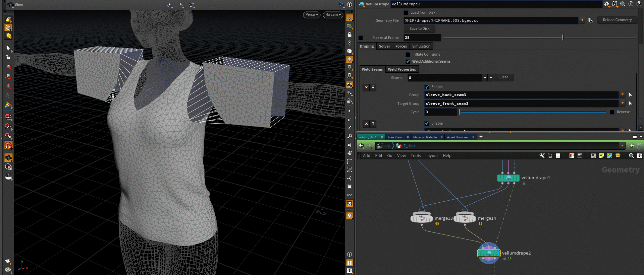Click the Save to Disk button
The image size is (644, 275).
click(x=419, y=29)
